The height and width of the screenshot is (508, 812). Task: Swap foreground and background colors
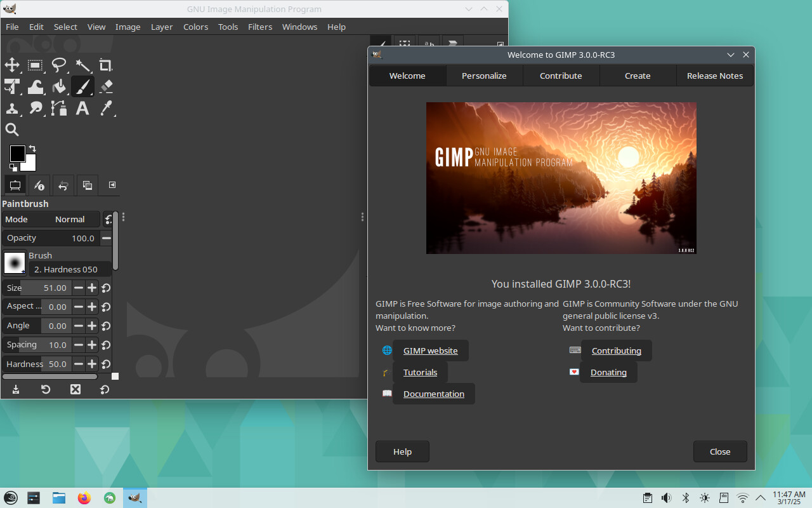pyautogui.click(x=32, y=149)
